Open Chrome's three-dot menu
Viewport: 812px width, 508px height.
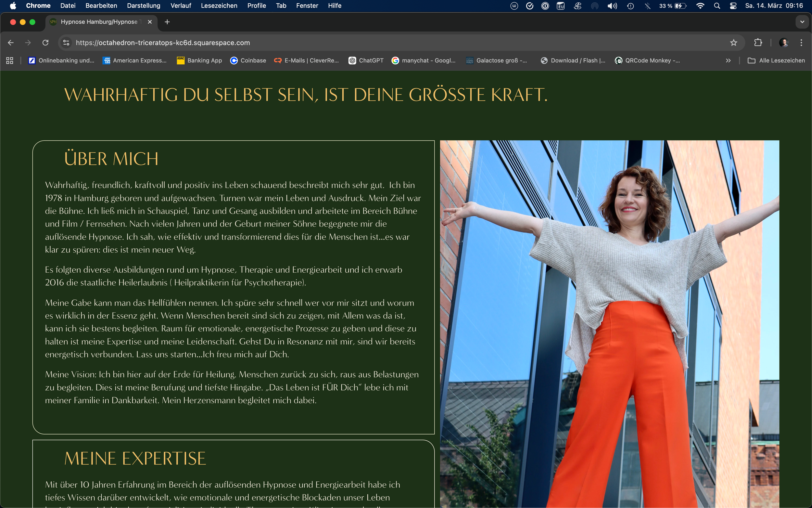pos(801,43)
